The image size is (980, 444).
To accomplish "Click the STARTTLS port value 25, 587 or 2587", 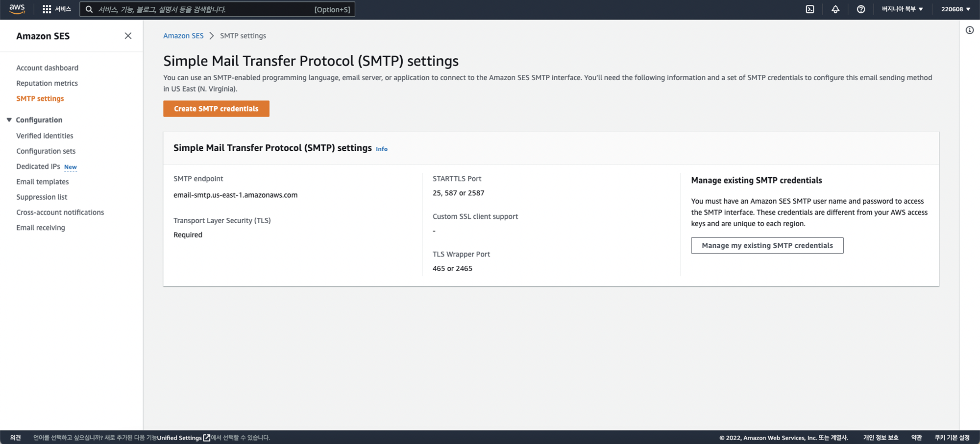I will (x=458, y=193).
